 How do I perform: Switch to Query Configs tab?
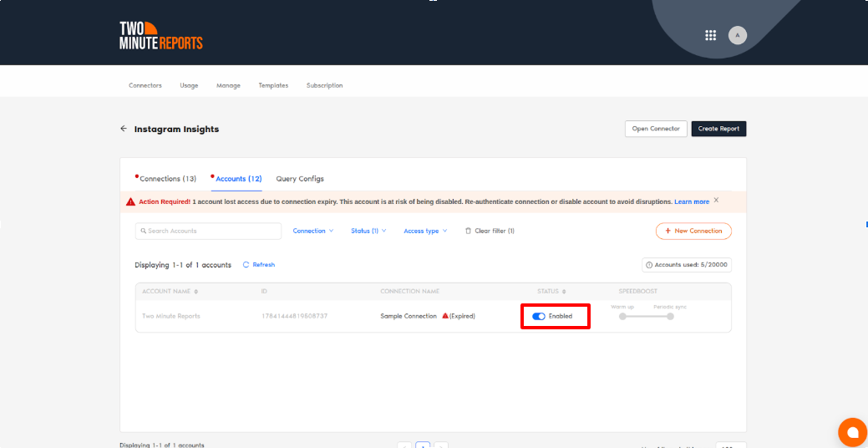tap(300, 179)
